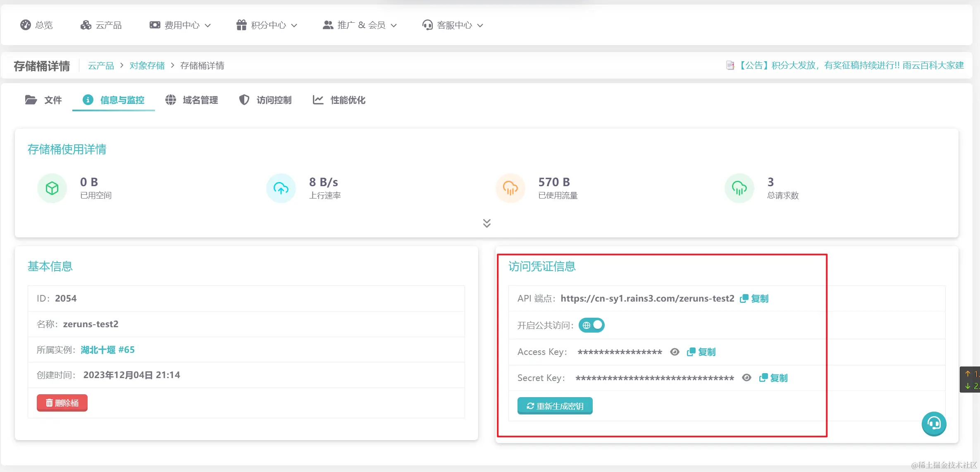Click the copy icon beside API endpoint
This screenshot has width=980, height=472.
744,299
